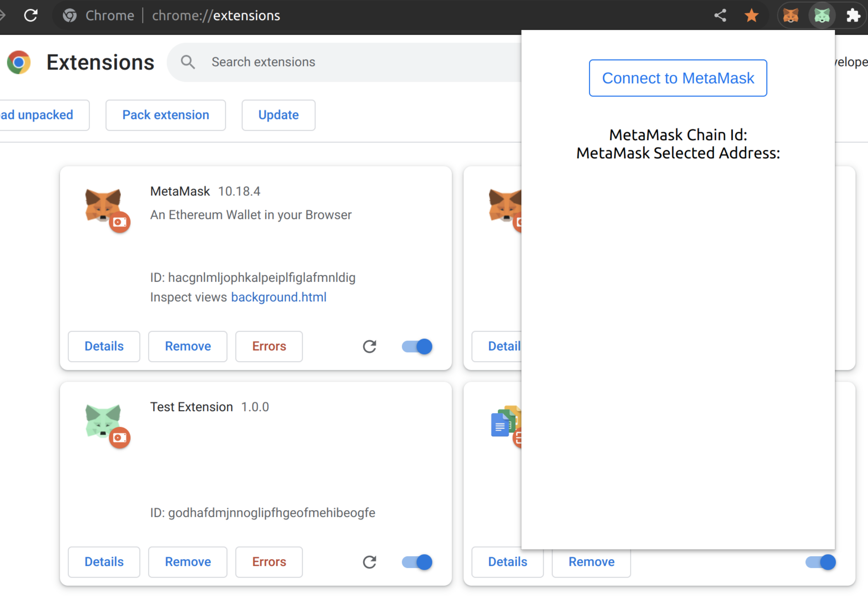This screenshot has height=600, width=868.
Task: Focus the Search extensions field
Action: point(338,62)
